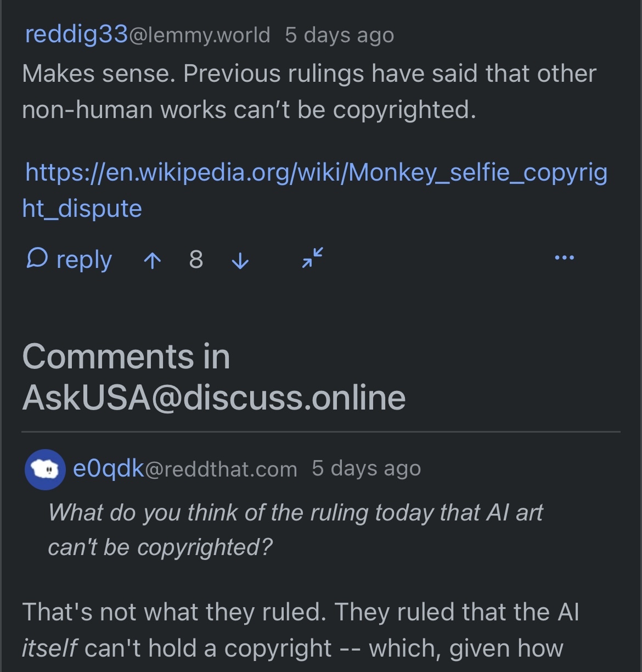642x672 pixels.
Task: Downvote reddig33's comment
Action: coord(240,260)
